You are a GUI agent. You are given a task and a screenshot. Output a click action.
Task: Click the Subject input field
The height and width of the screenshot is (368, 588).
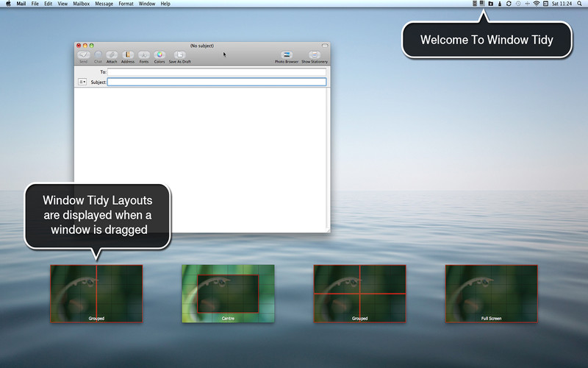coord(217,82)
